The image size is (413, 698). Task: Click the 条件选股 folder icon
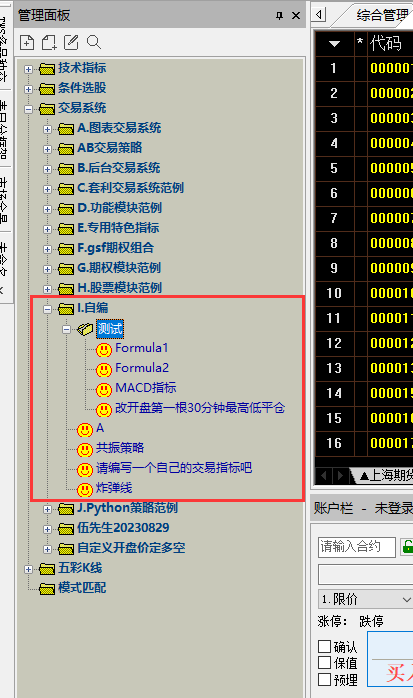click(47, 89)
